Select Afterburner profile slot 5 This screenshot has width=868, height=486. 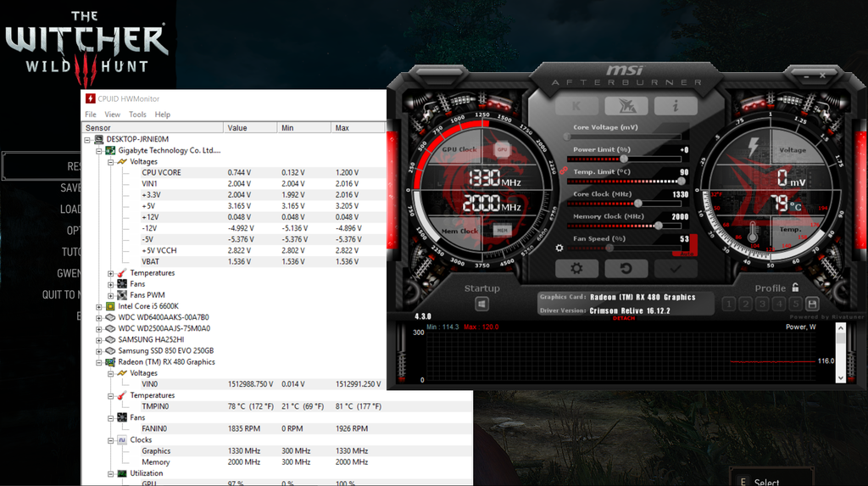[795, 304]
